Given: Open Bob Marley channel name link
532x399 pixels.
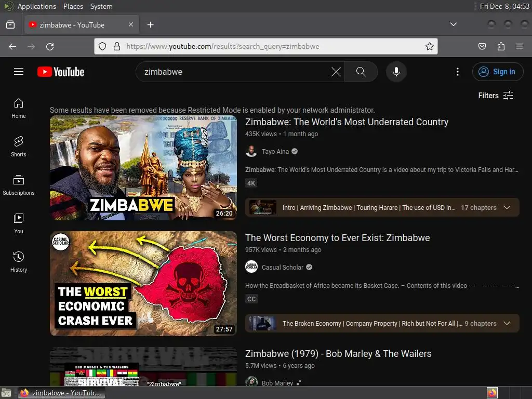Looking at the screenshot, I should (x=277, y=383).
